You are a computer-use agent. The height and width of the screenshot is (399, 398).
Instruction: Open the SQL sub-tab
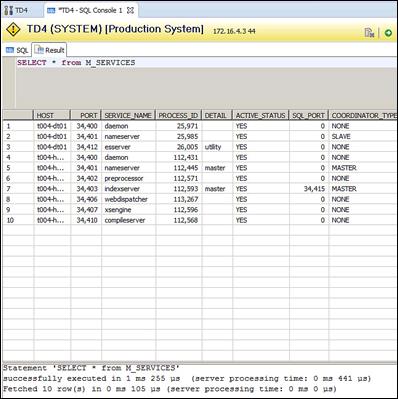tap(17, 50)
